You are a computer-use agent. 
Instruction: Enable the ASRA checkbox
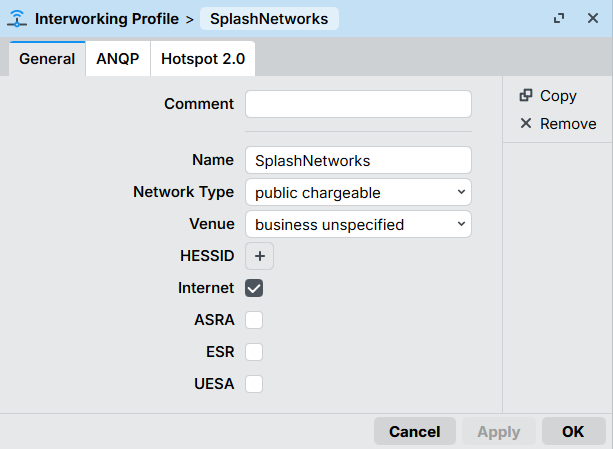254,320
